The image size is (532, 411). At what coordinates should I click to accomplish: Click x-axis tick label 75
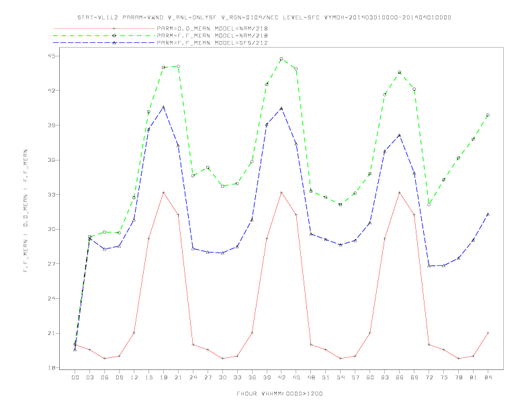(444, 377)
